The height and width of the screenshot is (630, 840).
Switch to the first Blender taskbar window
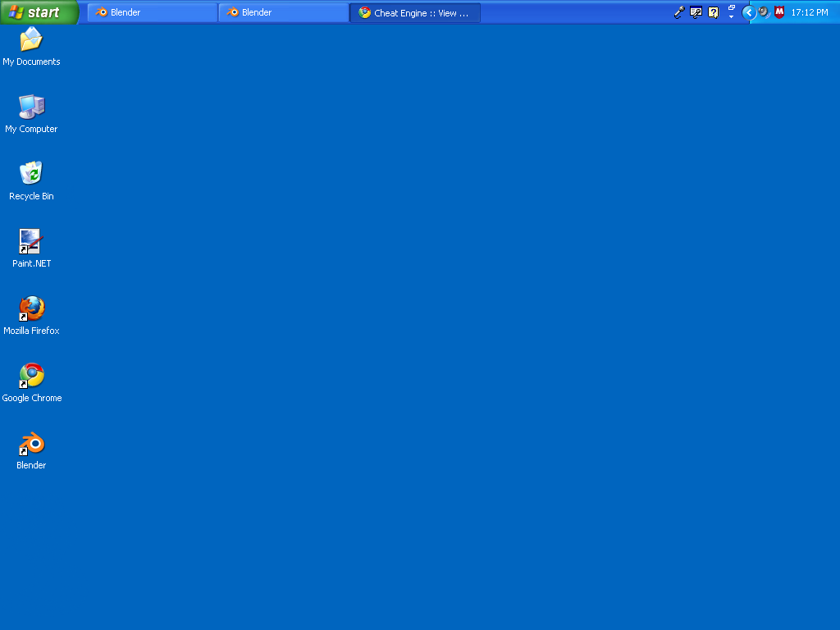(151, 12)
